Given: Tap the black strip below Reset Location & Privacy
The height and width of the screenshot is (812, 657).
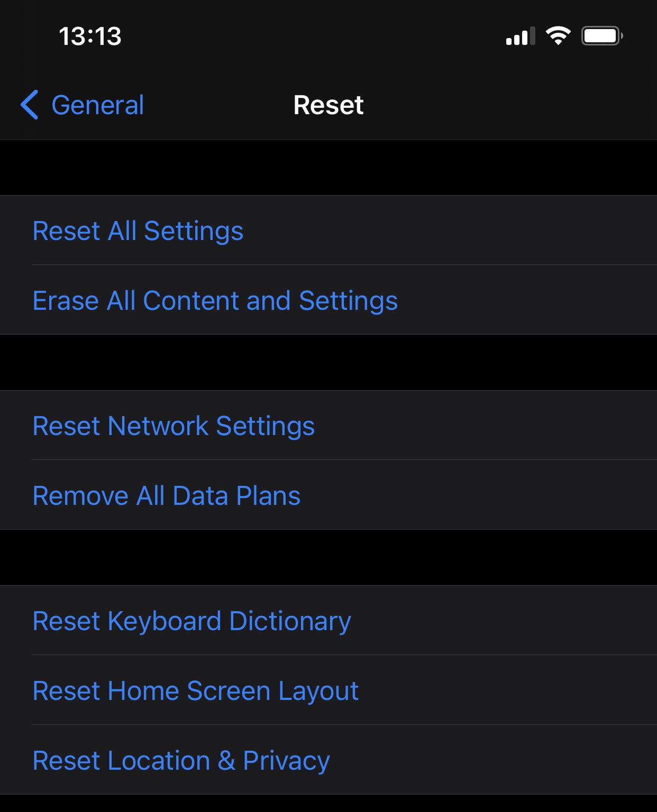Looking at the screenshot, I should (328, 804).
